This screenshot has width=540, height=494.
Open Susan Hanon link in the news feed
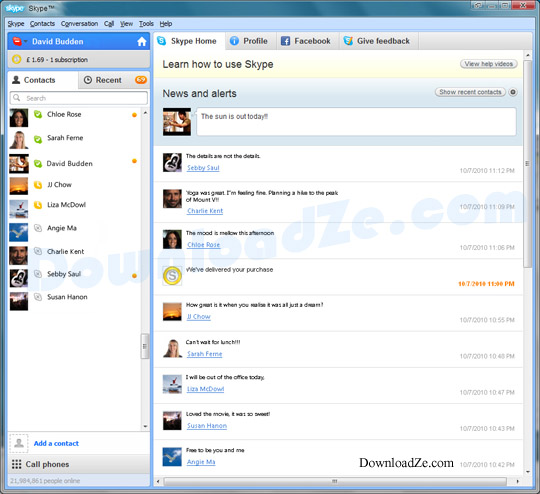point(207,426)
